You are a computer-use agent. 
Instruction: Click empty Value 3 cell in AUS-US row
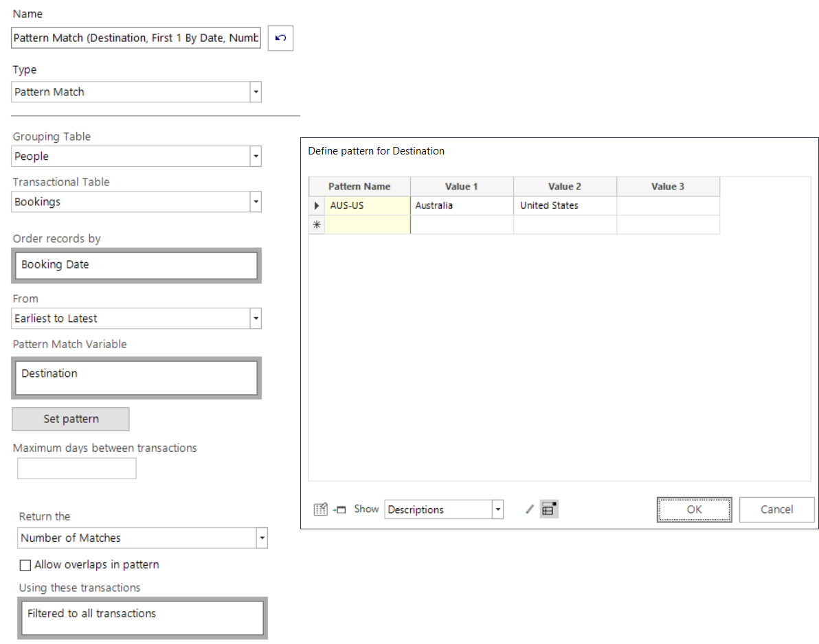[668, 205]
